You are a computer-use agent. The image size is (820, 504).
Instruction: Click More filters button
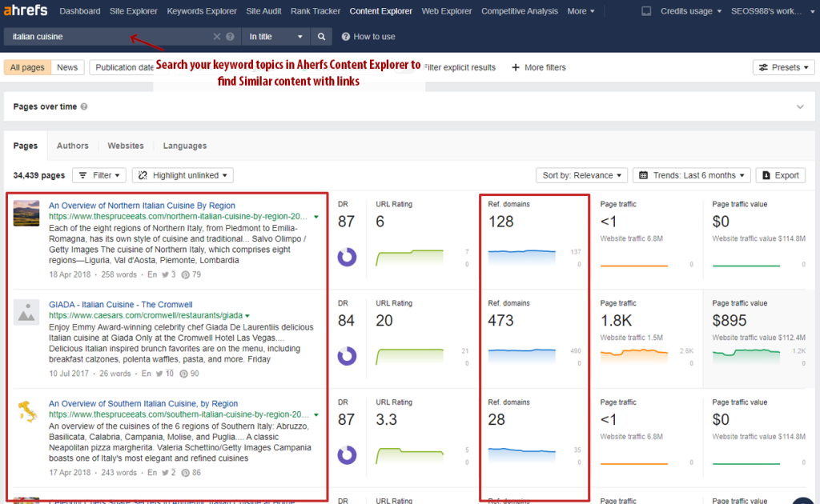[x=539, y=67]
